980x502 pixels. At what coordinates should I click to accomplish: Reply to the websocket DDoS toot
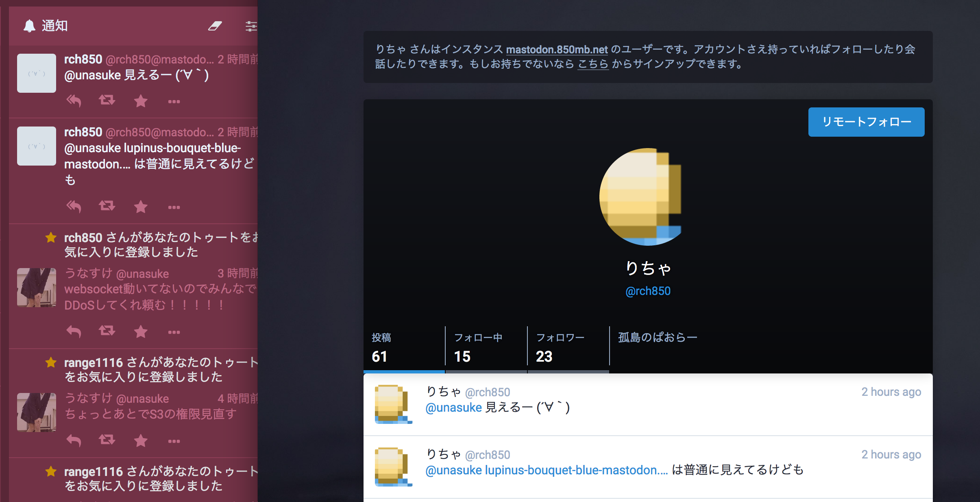74,331
